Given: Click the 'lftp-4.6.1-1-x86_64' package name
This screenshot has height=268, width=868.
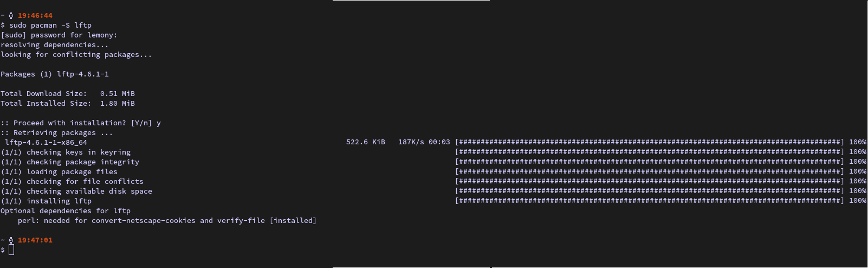Looking at the screenshot, I should [46, 143].
